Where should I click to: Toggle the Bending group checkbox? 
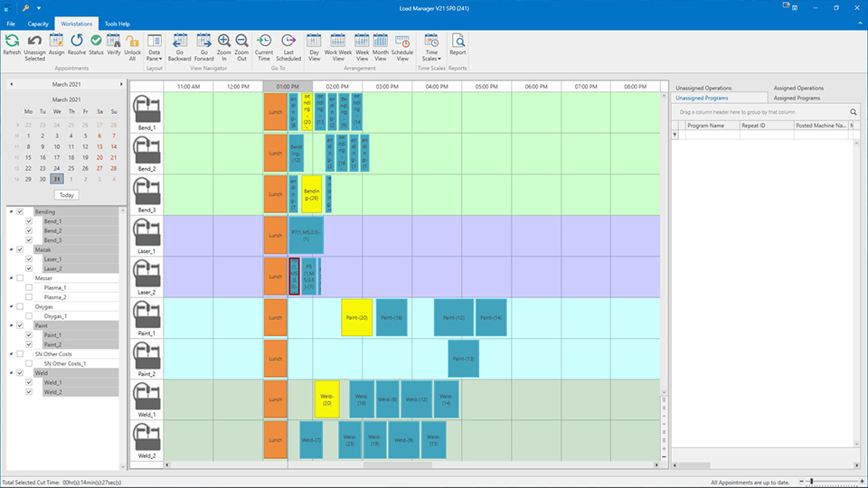point(20,211)
